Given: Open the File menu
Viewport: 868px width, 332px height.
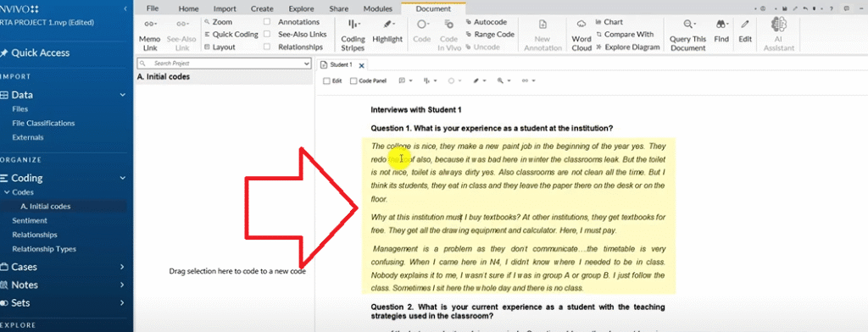Looking at the screenshot, I should pyautogui.click(x=153, y=8).
